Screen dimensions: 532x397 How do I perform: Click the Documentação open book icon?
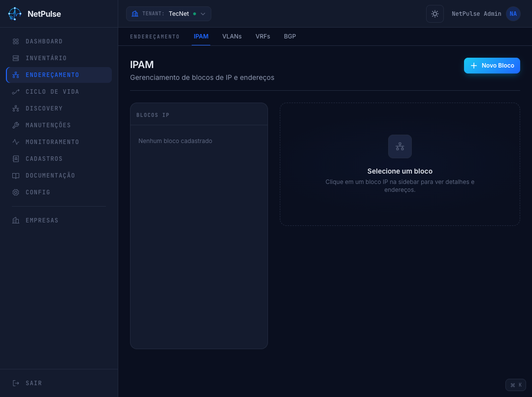tap(16, 176)
